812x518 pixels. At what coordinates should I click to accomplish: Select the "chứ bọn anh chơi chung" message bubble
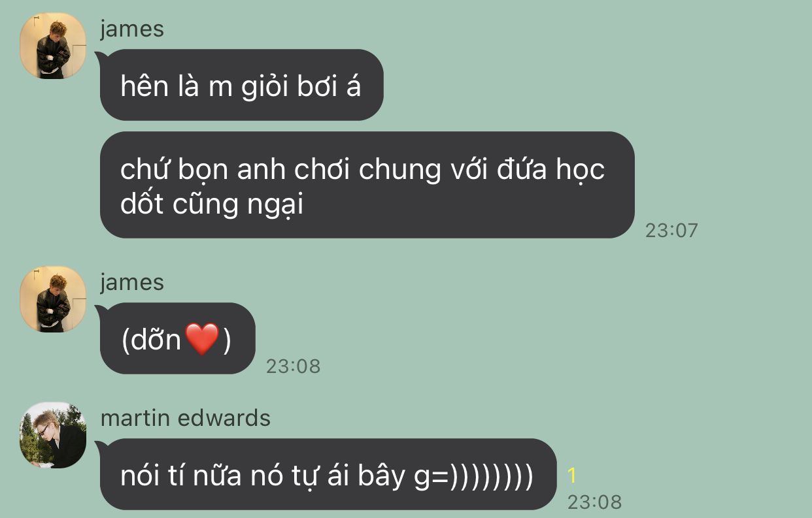[367, 185]
